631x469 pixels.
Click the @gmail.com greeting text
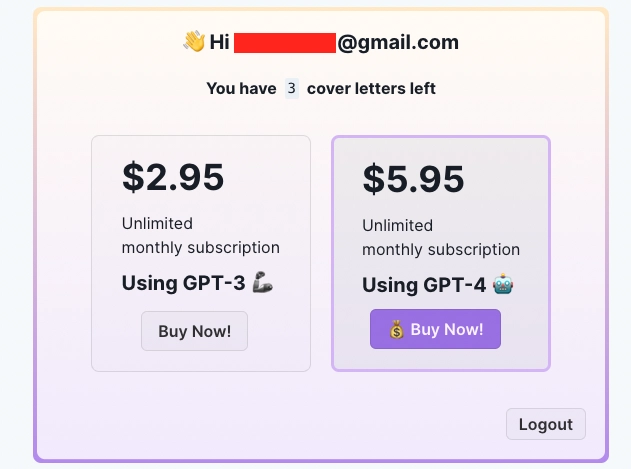(398, 42)
